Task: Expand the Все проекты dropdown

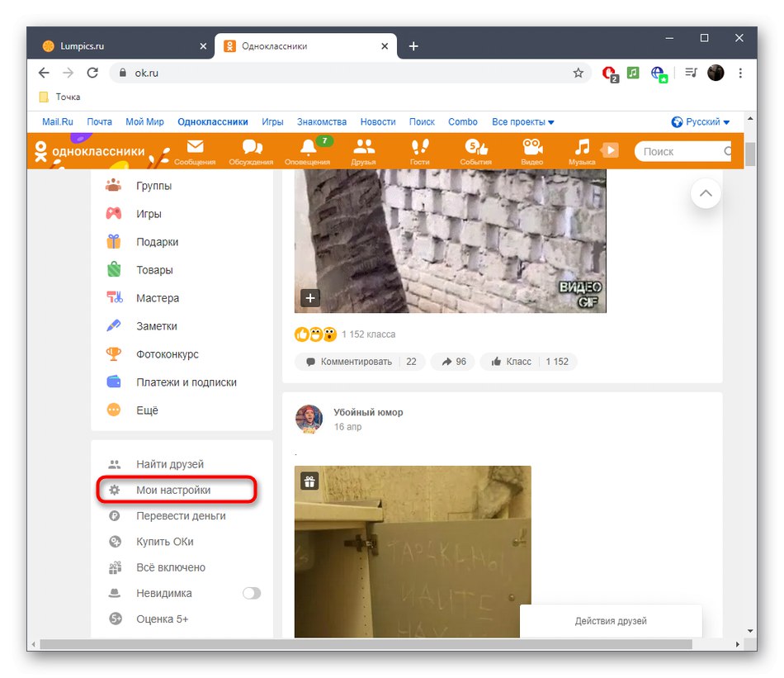Action: [x=522, y=121]
